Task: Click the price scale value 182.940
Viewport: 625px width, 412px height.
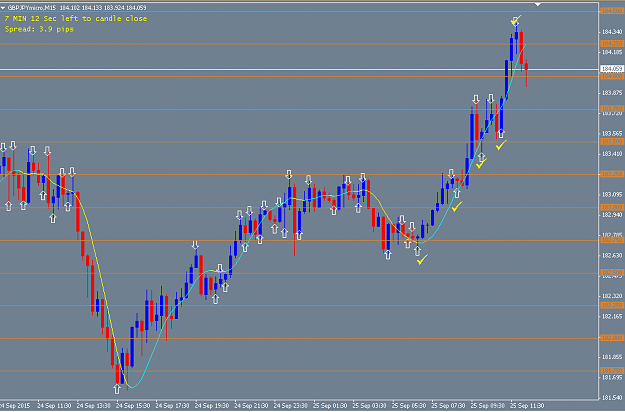Action: pyautogui.click(x=612, y=215)
